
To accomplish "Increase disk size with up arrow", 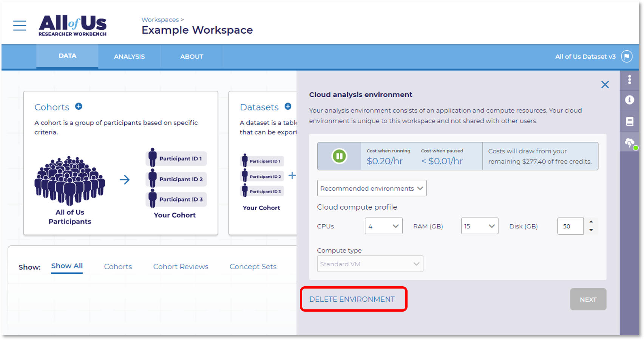I will tap(591, 222).
